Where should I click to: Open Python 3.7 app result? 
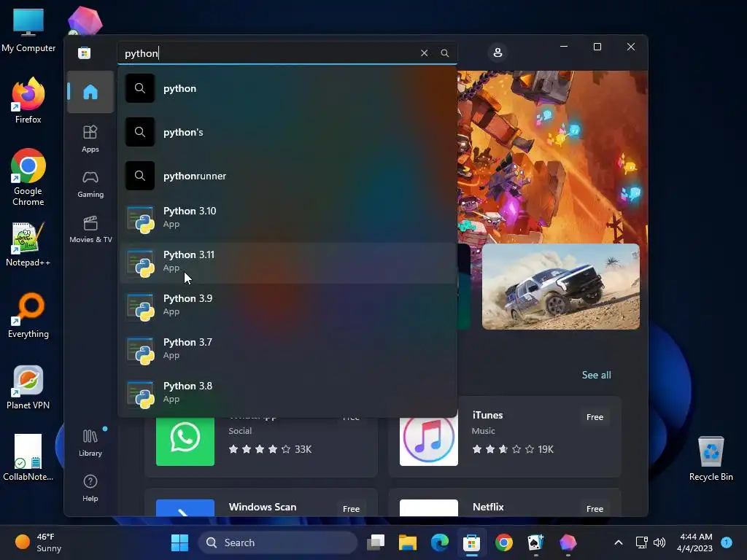tap(287, 351)
